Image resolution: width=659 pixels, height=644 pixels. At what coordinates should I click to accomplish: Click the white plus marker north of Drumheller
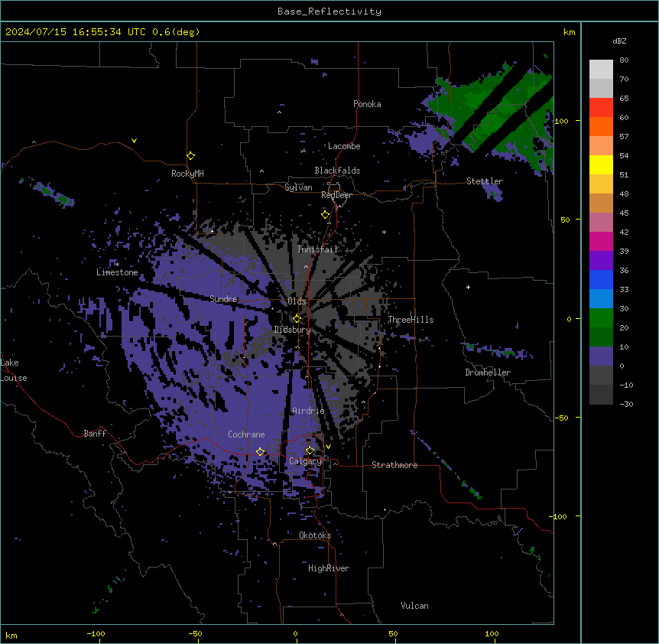click(x=468, y=287)
